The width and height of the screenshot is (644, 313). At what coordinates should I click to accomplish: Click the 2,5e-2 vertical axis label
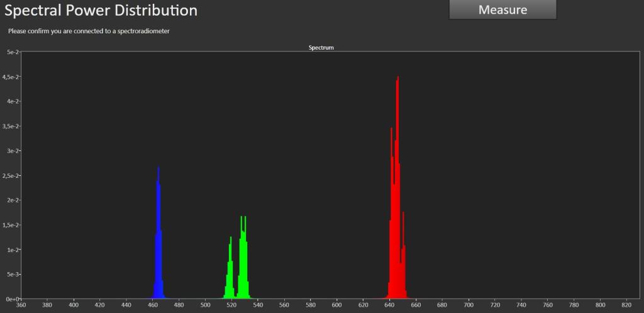[x=11, y=175]
